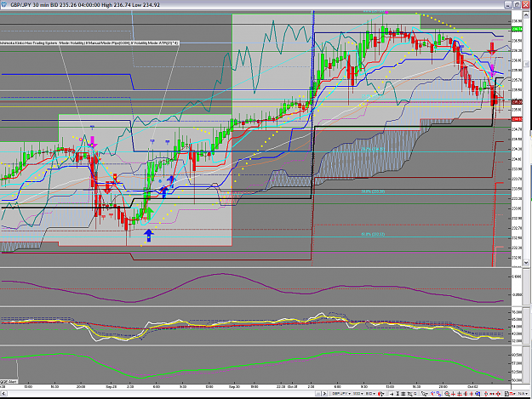Screen dimensions: 532x399
Task: Click the single red cross icon beside the red magnifier
Action: point(453,394)
